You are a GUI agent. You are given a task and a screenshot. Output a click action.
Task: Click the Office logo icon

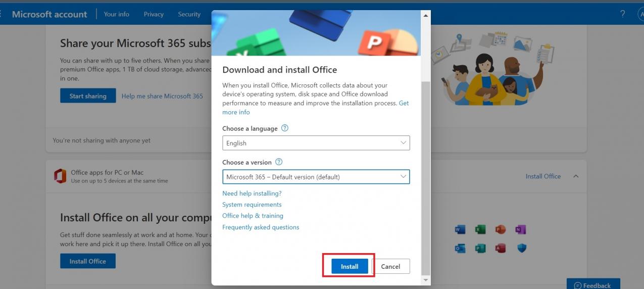click(60, 176)
